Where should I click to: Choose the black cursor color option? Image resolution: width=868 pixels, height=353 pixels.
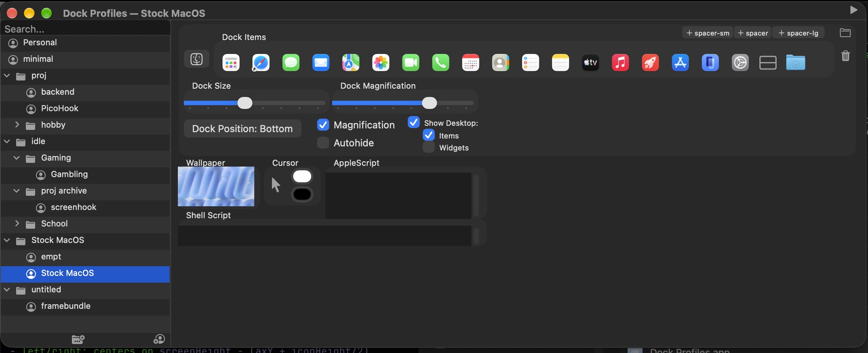pyautogui.click(x=302, y=194)
